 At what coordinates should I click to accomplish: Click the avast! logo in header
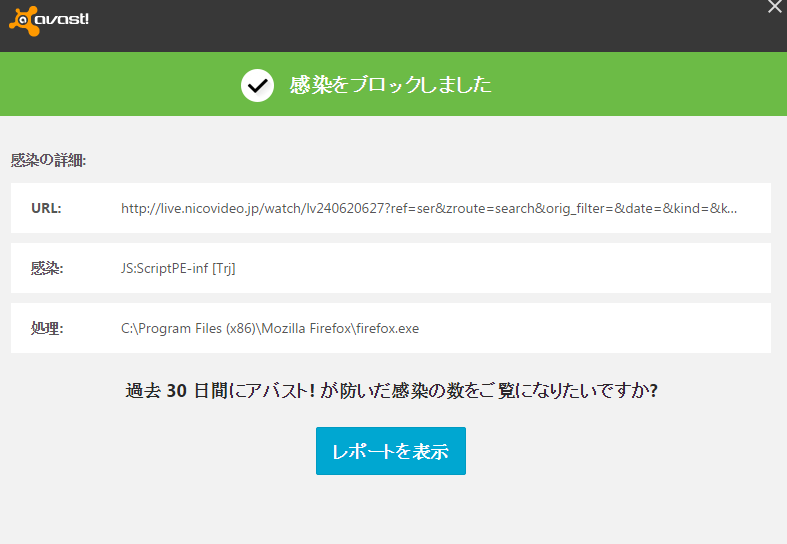click(x=49, y=21)
